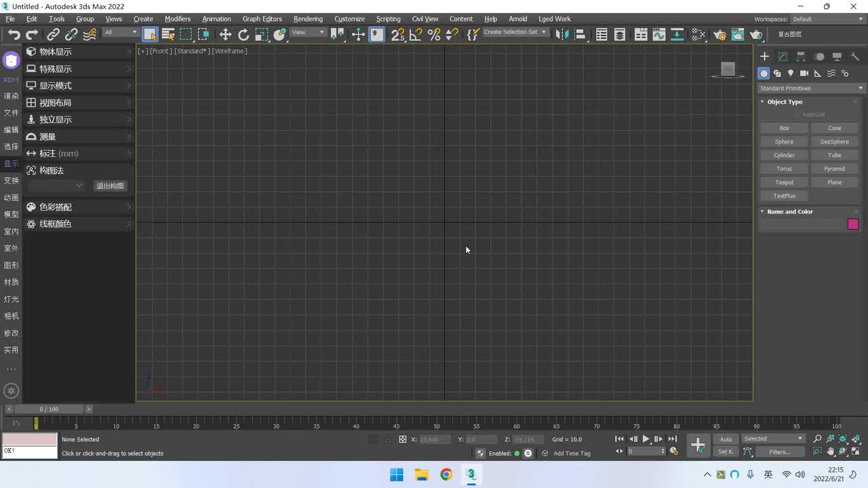Click the 退出构图 button
868x488 pixels.
pos(110,186)
